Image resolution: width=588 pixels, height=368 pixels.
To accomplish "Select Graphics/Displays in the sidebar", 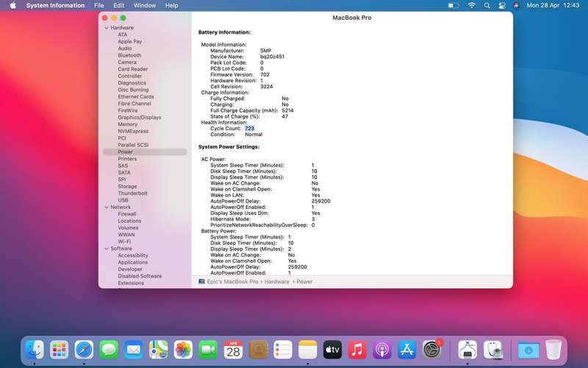I will pyautogui.click(x=140, y=118).
